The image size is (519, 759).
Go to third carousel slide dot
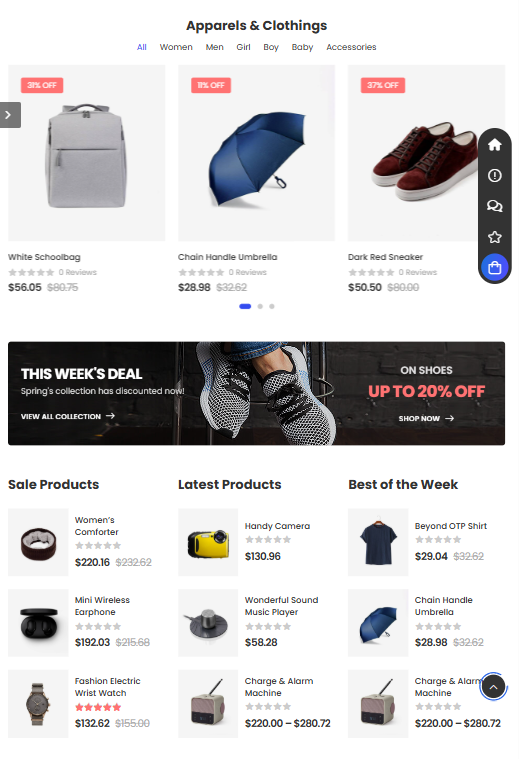tap(272, 306)
